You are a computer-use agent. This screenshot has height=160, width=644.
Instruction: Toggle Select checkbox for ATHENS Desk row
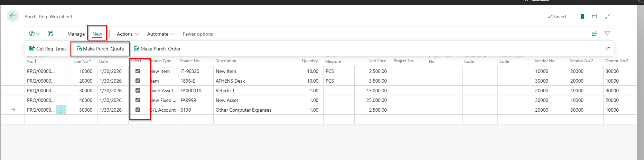click(x=138, y=81)
